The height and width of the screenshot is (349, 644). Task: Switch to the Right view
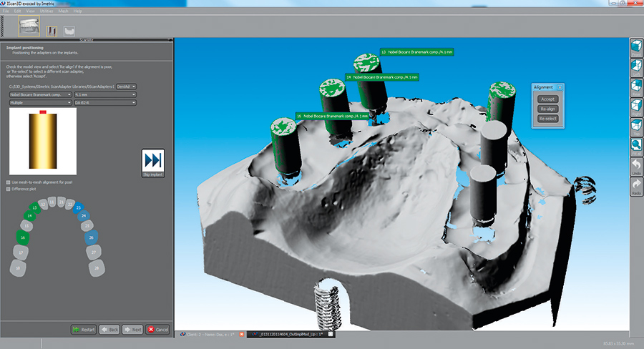(636, 107)
